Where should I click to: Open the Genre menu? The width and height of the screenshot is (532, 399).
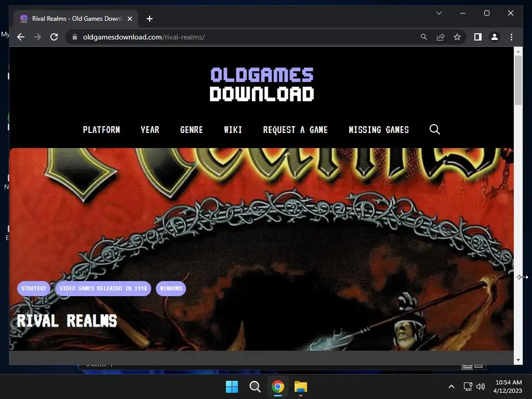(191, 129)
